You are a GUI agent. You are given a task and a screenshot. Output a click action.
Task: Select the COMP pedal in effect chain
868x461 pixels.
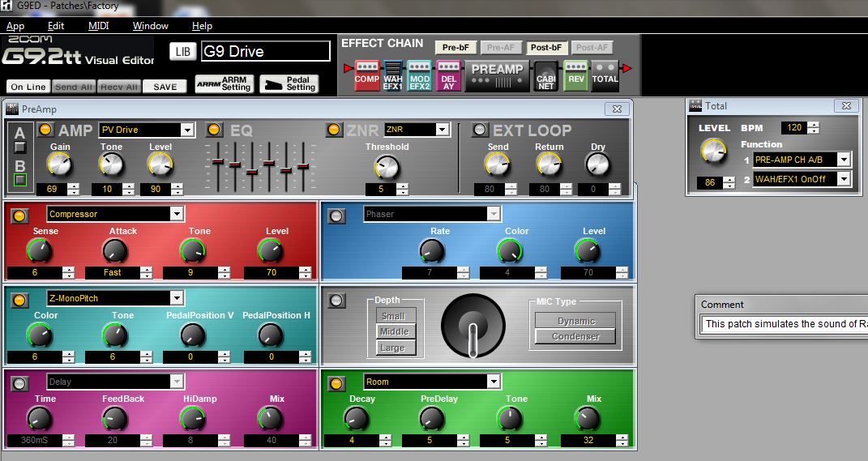(x=366, y=75)
